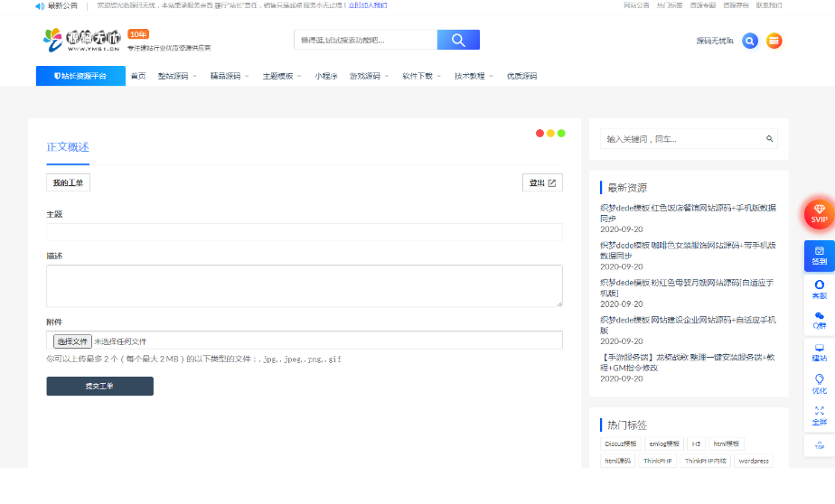Click the blue search magnifier button

pyautogui.click(x=458, y=40)
